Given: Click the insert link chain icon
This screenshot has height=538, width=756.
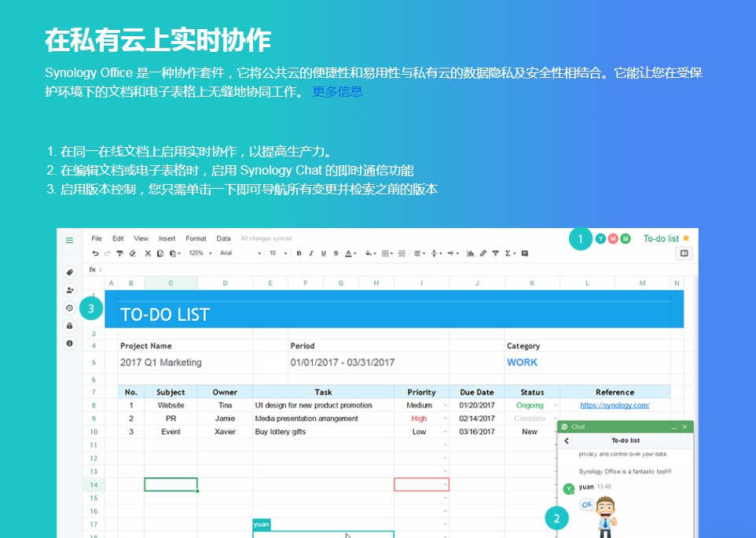Looking at the screenshot, I should pyautogui.click(x=483, y=253).
